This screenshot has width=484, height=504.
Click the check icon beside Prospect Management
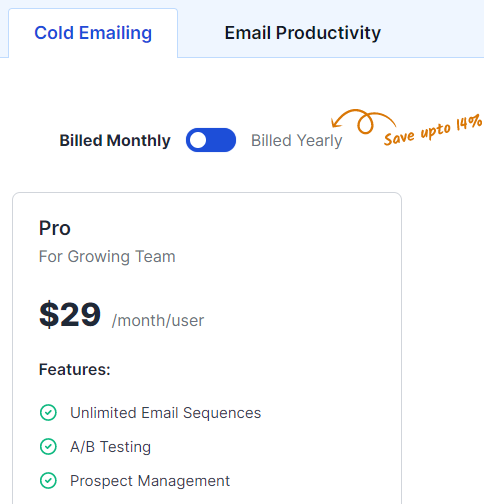(x=48, y=481)
